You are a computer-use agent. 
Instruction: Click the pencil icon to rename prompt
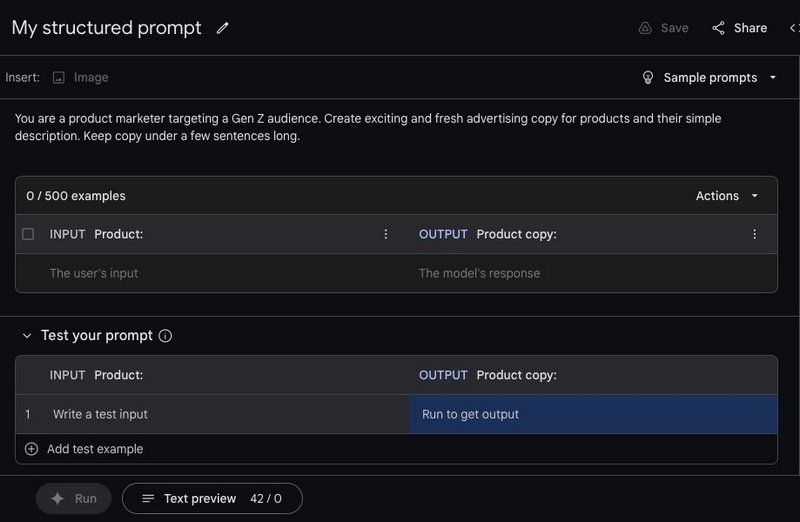(222, 28)
